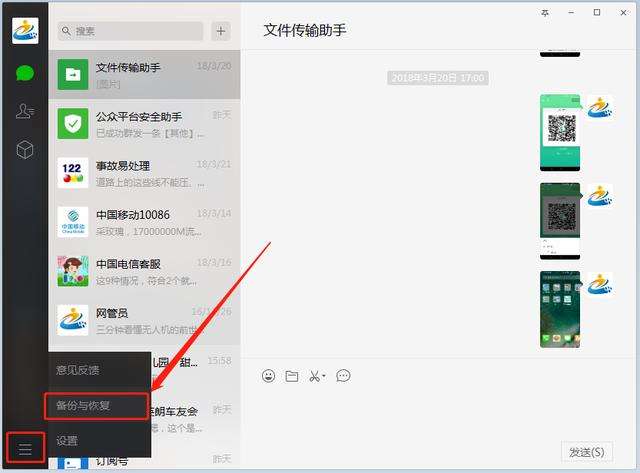Click the screenshot scissors tool
640x473 pixels.
[314, 376]
